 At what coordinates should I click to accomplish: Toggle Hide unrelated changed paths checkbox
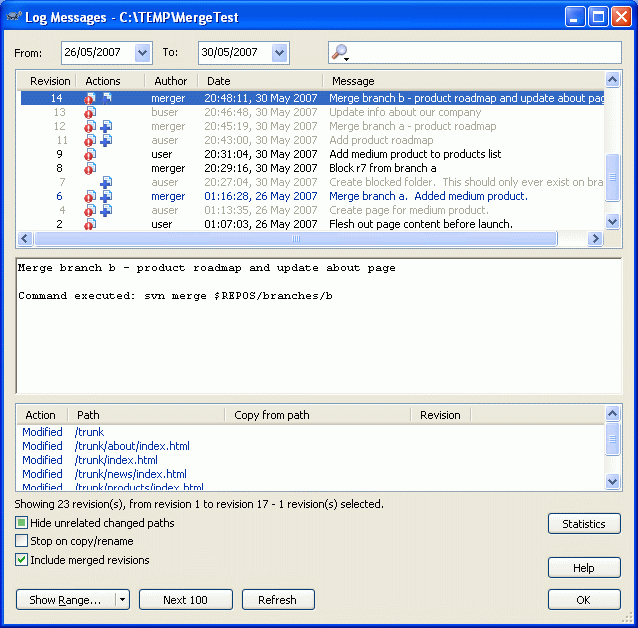pos(21,523)
